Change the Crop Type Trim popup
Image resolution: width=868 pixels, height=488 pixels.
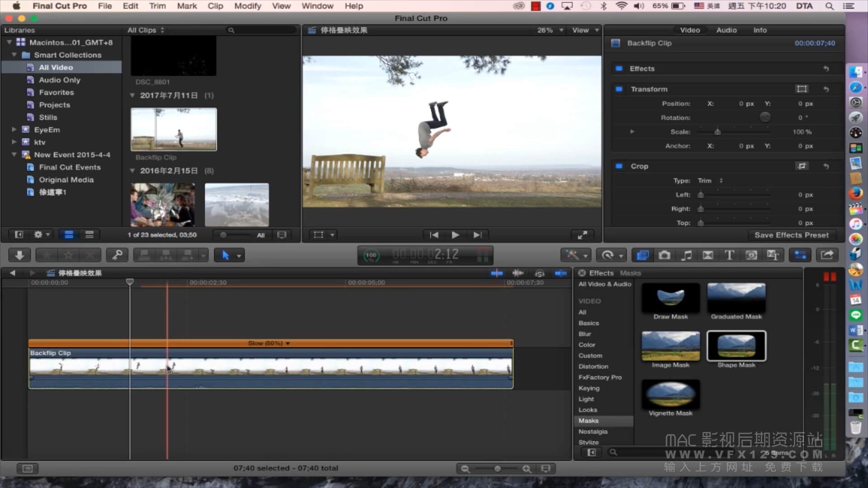pyautogui.click(x=710, y=181)
